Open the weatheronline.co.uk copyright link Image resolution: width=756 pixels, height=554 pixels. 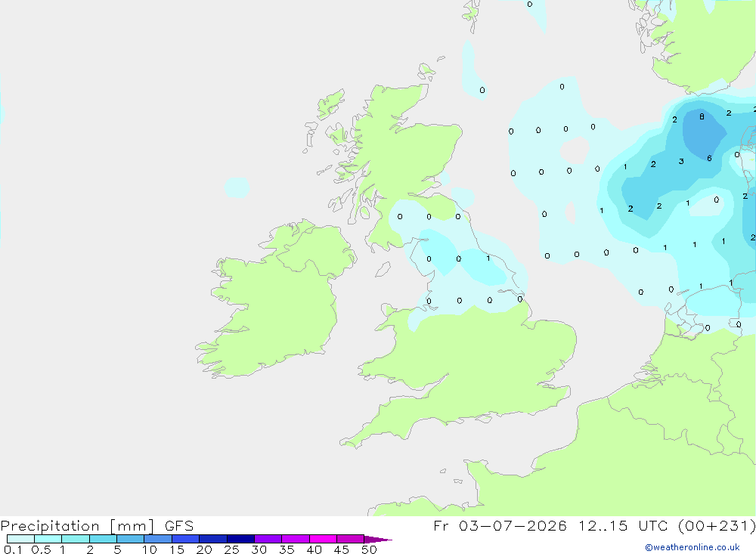[x=692, y=547]
